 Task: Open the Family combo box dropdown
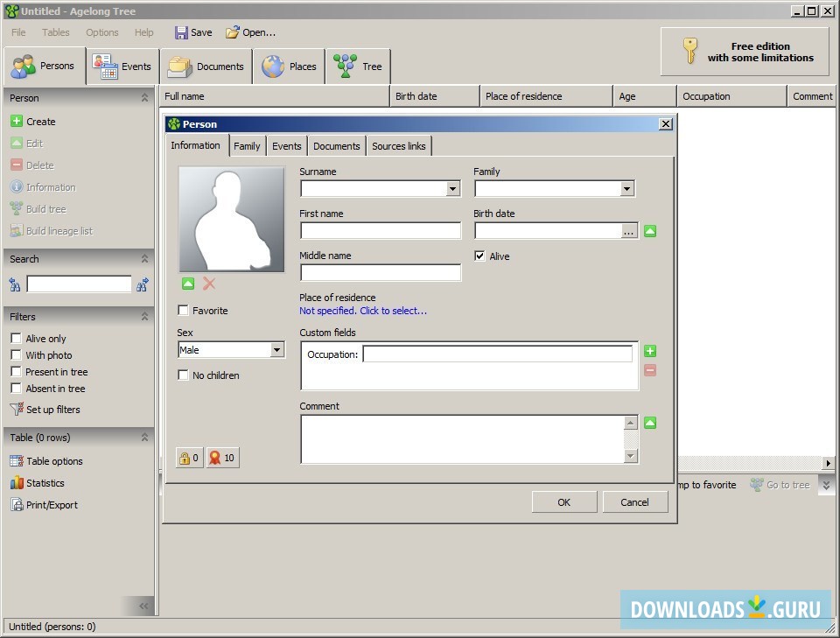click(x=626, y=189)
